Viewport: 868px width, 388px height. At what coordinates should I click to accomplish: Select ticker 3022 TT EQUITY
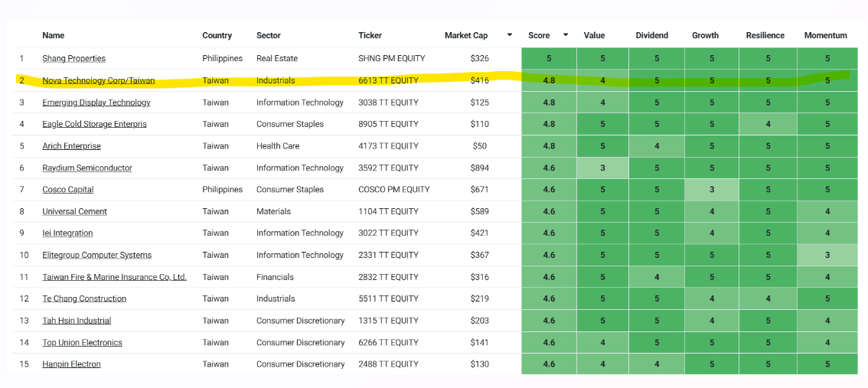tap(388, 233)
